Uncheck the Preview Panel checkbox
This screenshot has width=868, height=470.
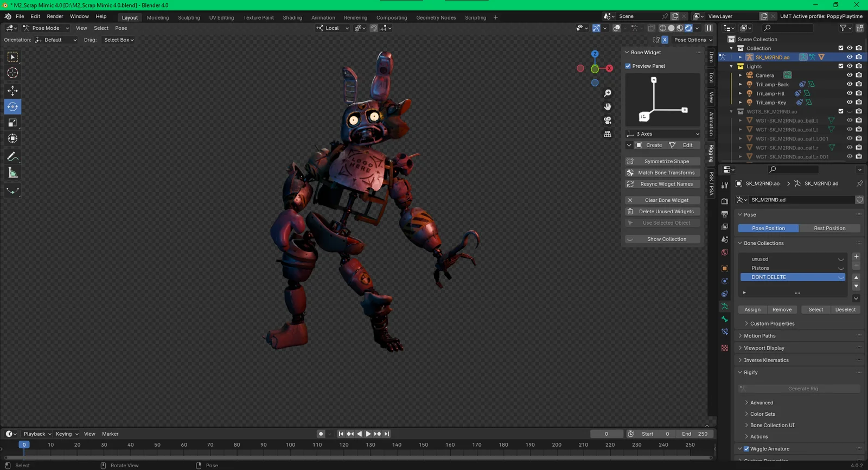(x=628, y=66)
